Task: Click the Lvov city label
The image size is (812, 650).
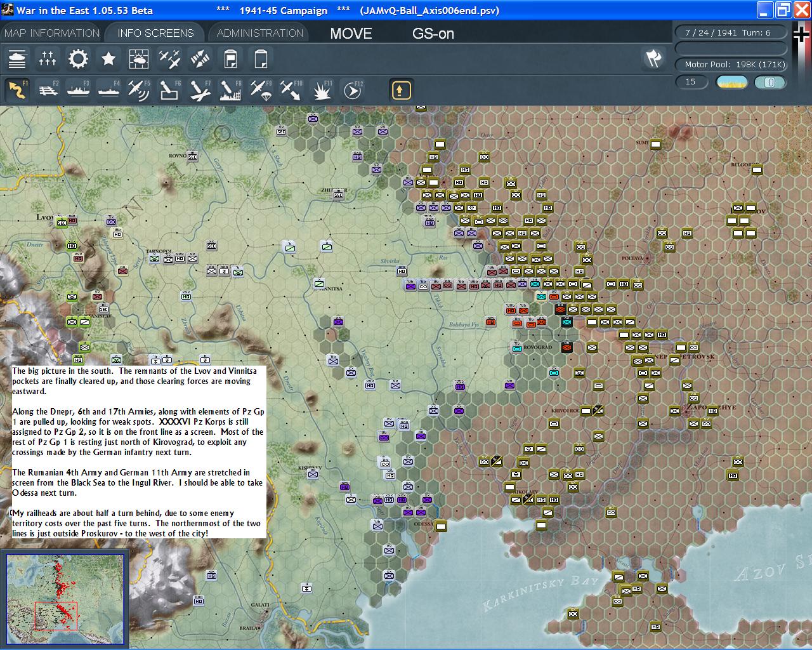Action: pos(45,217)
